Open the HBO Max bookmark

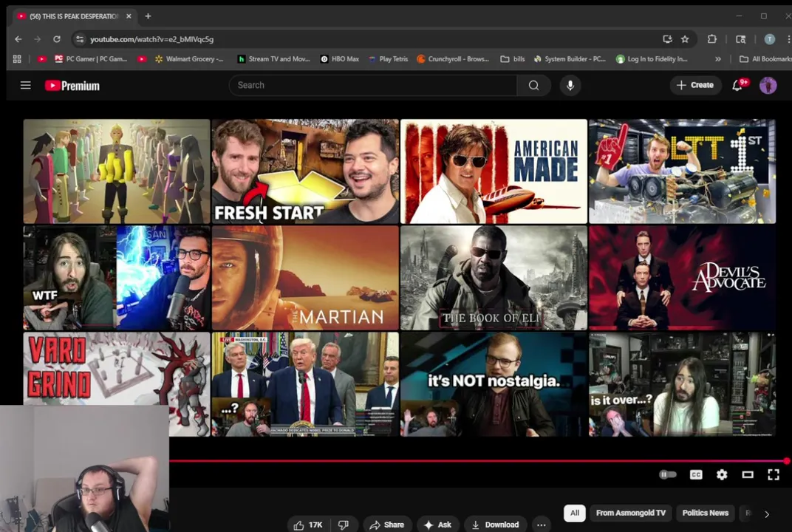pyautogui.click(x=340, y=59)
